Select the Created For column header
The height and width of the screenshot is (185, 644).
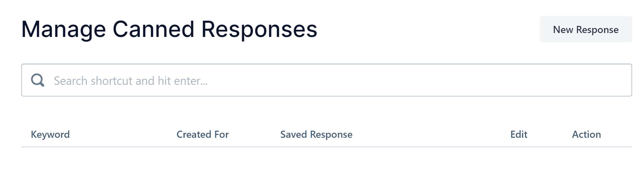202,135
